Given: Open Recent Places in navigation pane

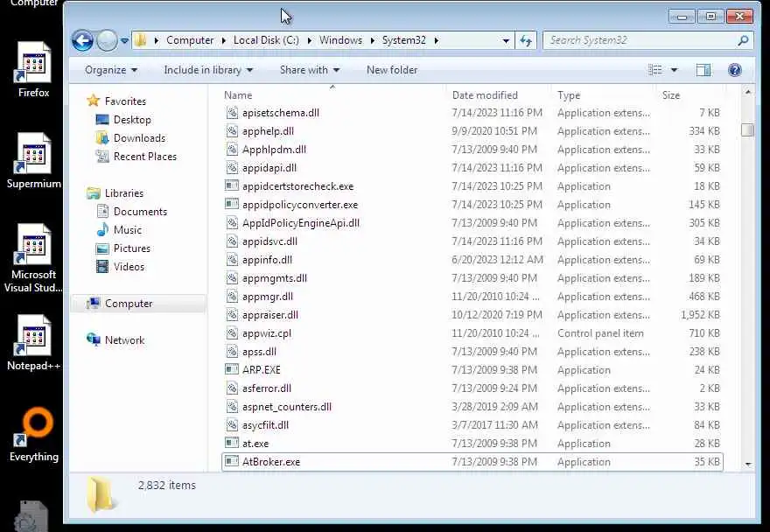Looking at the screenshot, I should click(145, 157).
